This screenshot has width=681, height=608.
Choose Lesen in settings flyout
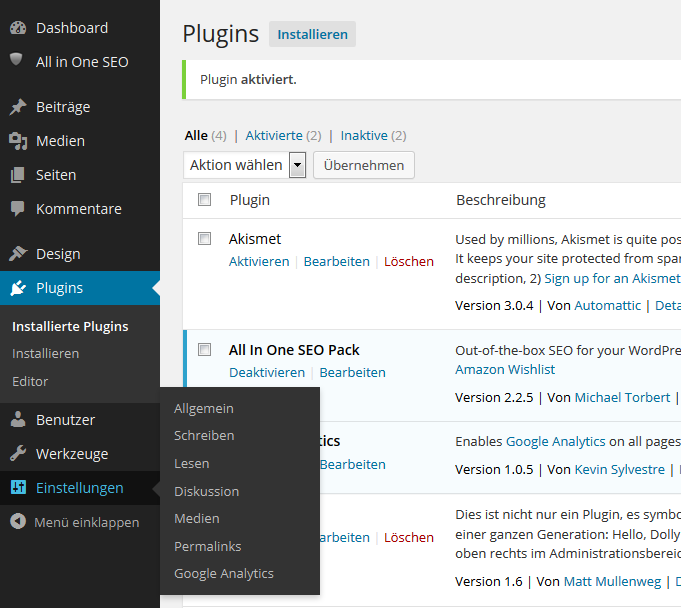192,463
